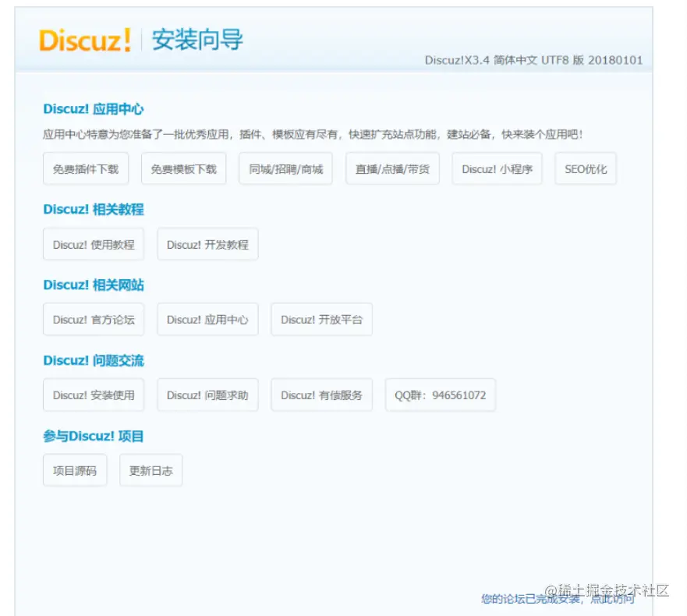Screen dimensions: 687x616
Task: Click the 应用中心特意为您准备 description text
Action: coord(313,134)
